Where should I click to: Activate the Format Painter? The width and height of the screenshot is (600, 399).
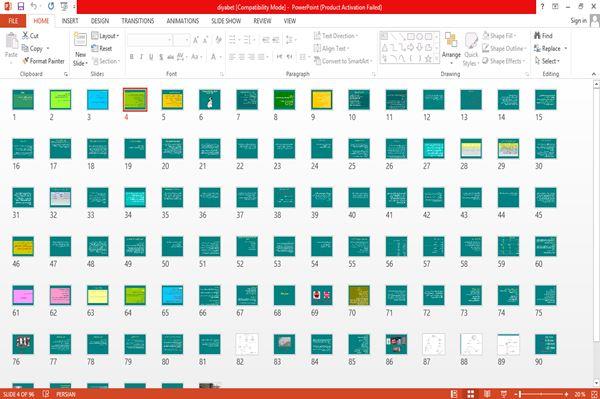pos(43,61)
